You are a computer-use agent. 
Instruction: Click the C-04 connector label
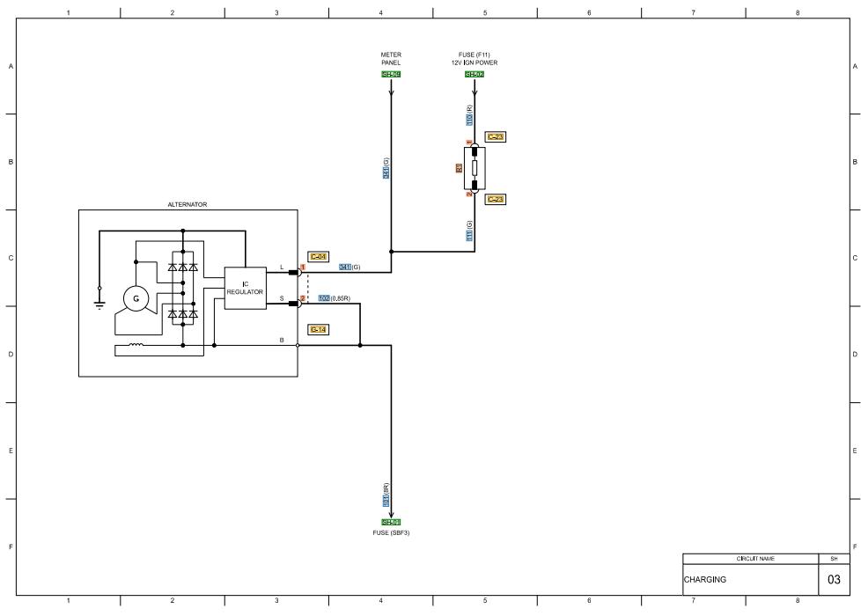point(319,256)
